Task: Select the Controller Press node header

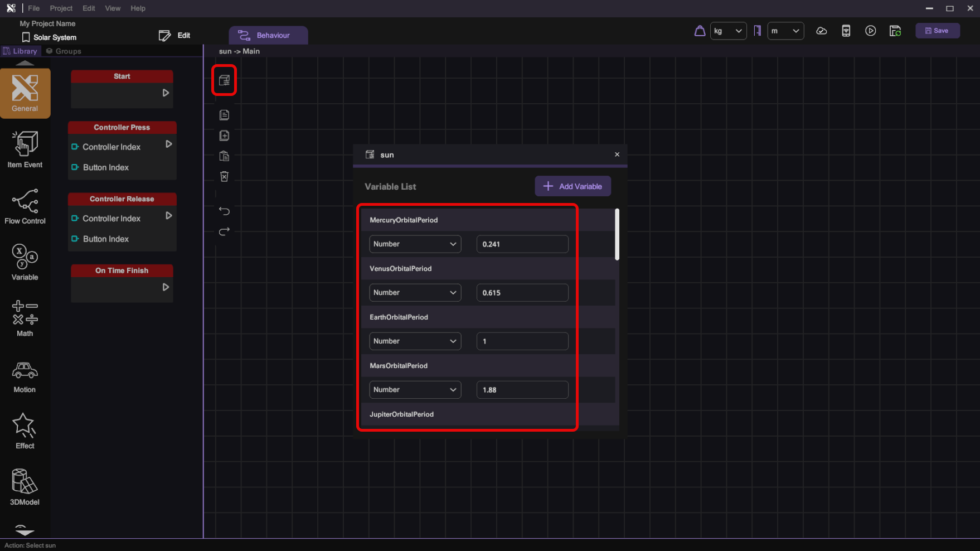Action: pyautogui.click(x=122, y=127)
